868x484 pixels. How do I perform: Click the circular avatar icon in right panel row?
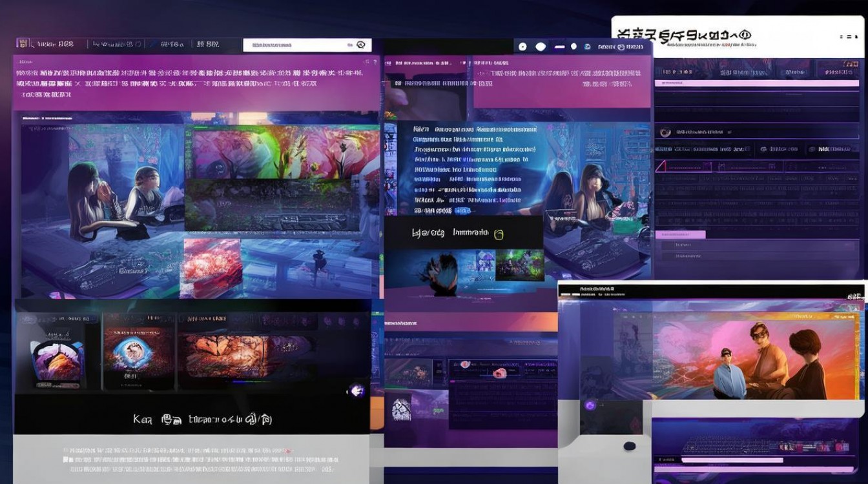tap(665, 132)
